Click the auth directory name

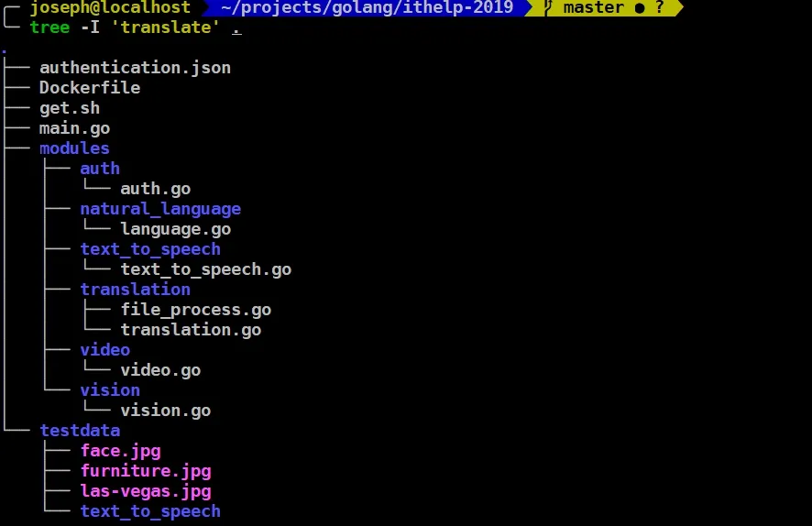[100, 169]
